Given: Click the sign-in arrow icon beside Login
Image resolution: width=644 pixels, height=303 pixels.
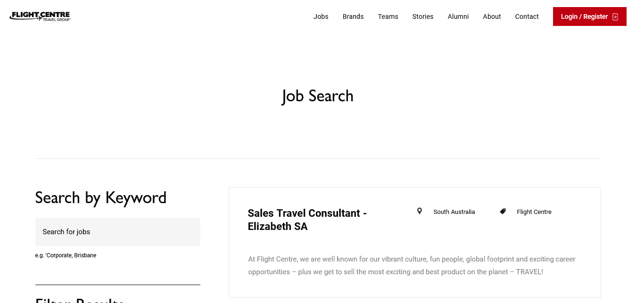Looking at the screenshot, I should pos(615,17).
